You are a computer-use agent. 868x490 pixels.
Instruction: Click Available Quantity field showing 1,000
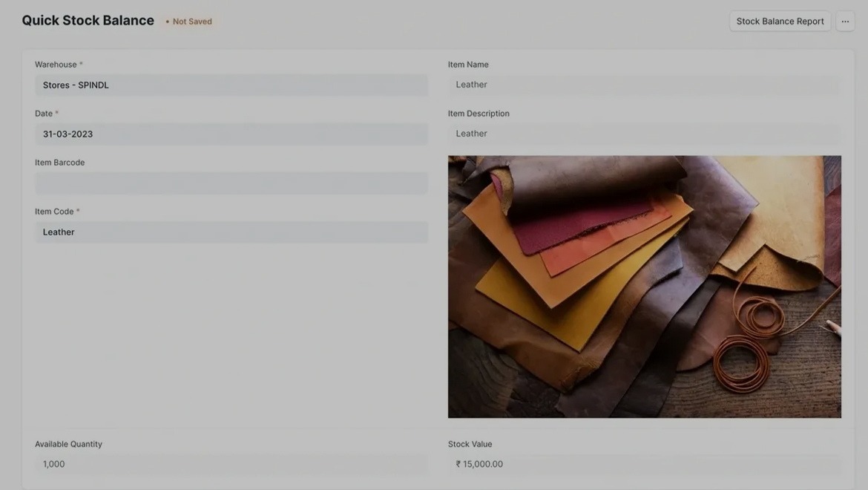[x=231, y=464]
